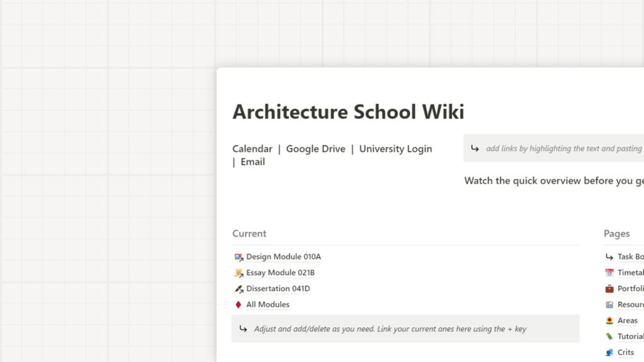This screenshot has width=644, height=362.
Task: Go to the University Login link
Action: click(x=395, y=149)
